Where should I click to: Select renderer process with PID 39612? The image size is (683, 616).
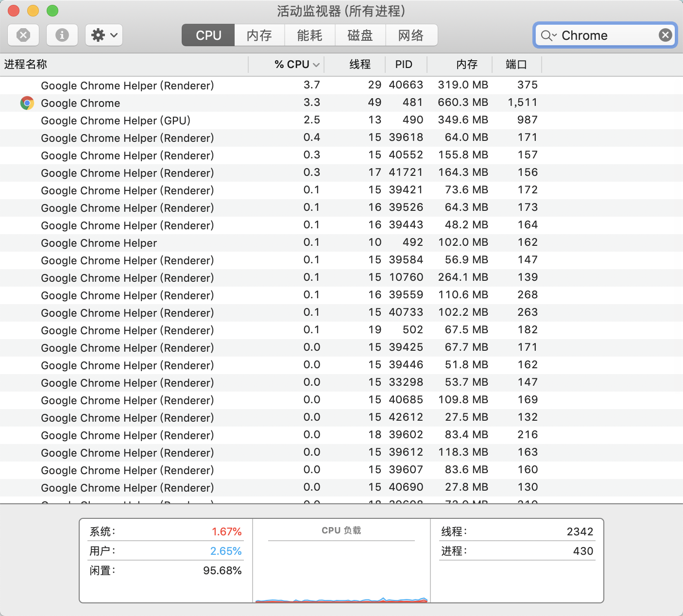click(x=341, y=453)
